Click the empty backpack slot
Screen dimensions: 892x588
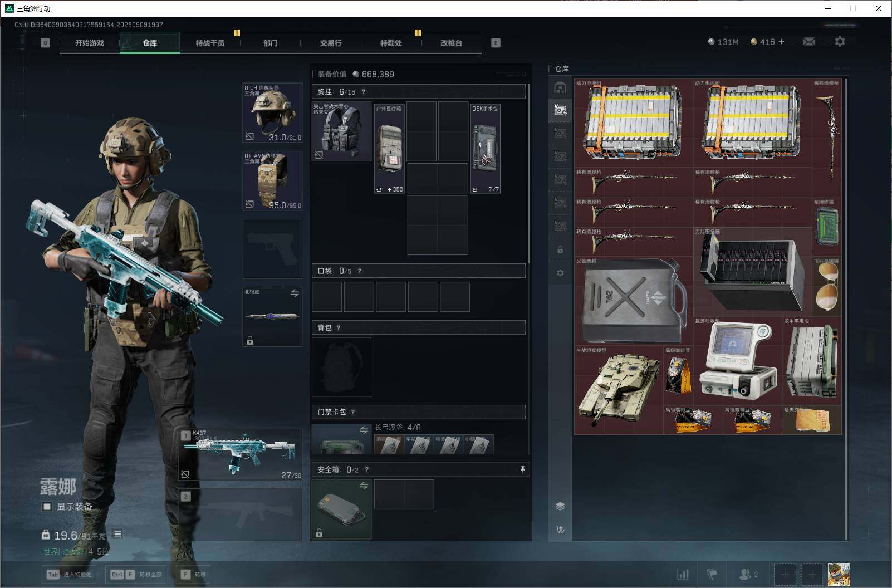pos(341,367)
